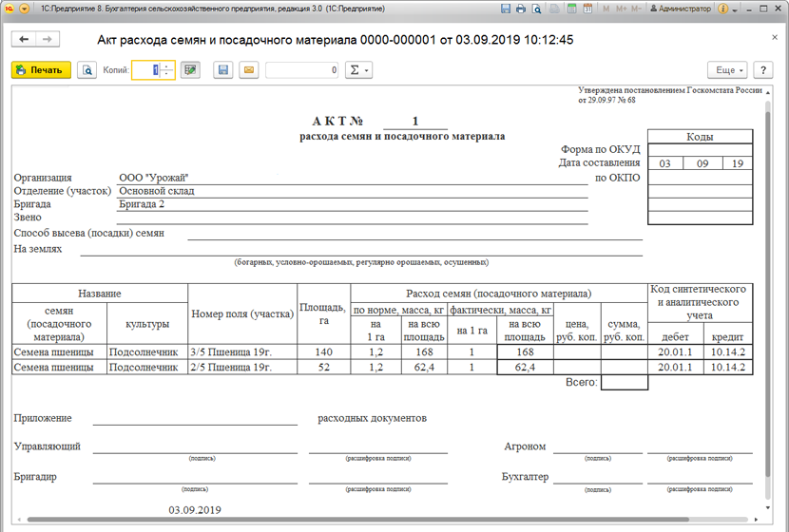
Task: Click the 'Коды' header cell
Action: click(x=700, y=137)
